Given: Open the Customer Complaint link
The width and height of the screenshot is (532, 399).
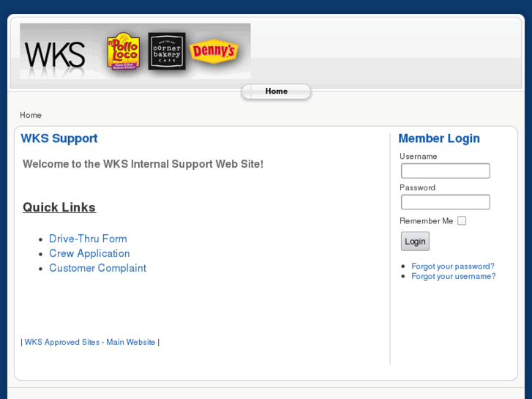Looking at the screenshot, I should point(98,268).
